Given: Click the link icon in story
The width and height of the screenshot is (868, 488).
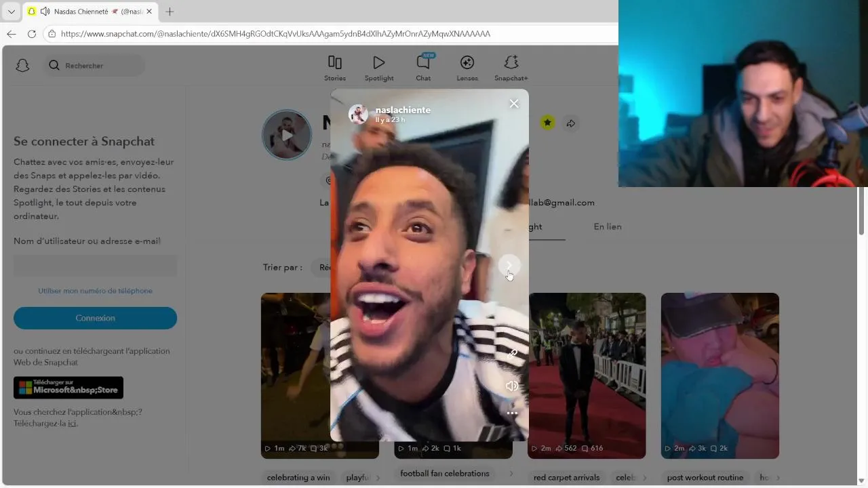Looking at the screenshot, I should click(512, 354).
